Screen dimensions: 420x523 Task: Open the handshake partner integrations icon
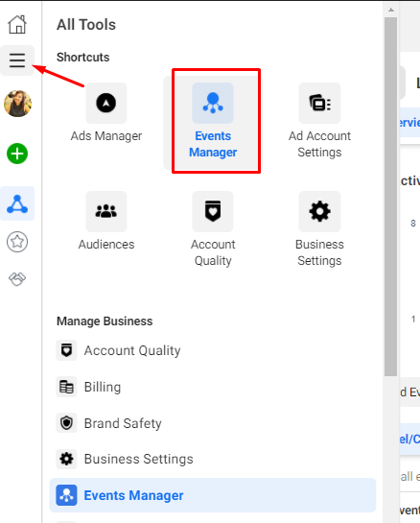pyautogui.click(x=17, y=279)
